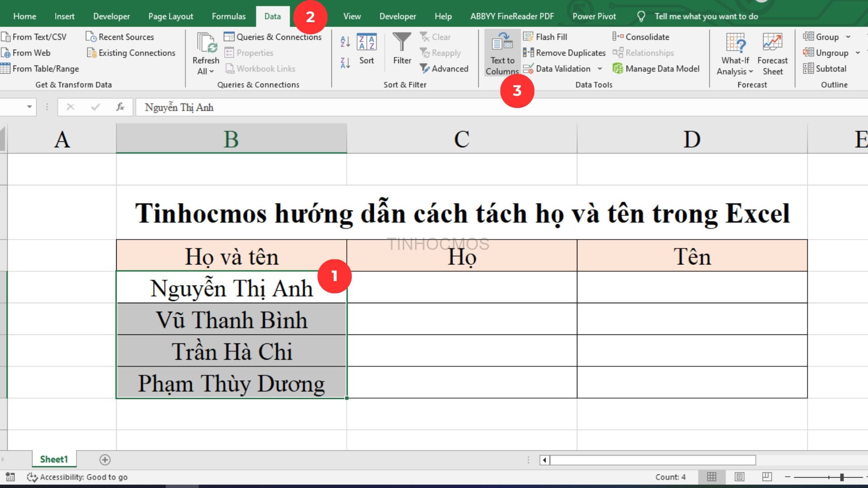Switch to Page Layout view
Screen dimensions: 868x488
[740, 477]
